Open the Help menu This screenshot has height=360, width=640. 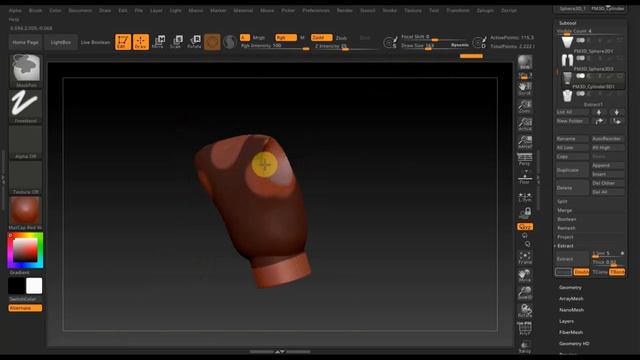click(14, 19)
